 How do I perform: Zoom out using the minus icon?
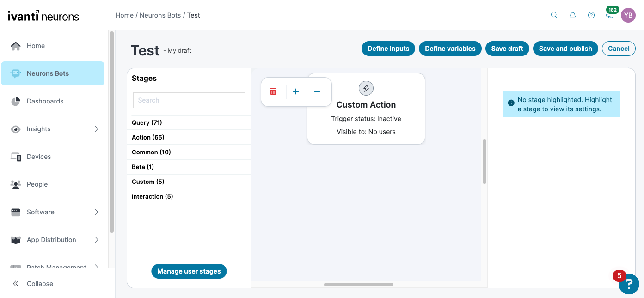coord(317,91)
